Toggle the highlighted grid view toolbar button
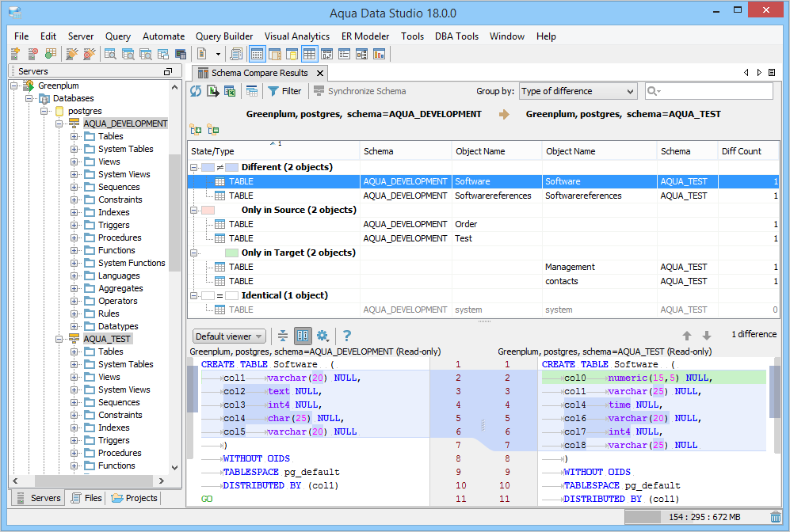Viewport: 790px width, 532px height. [258, 53]
